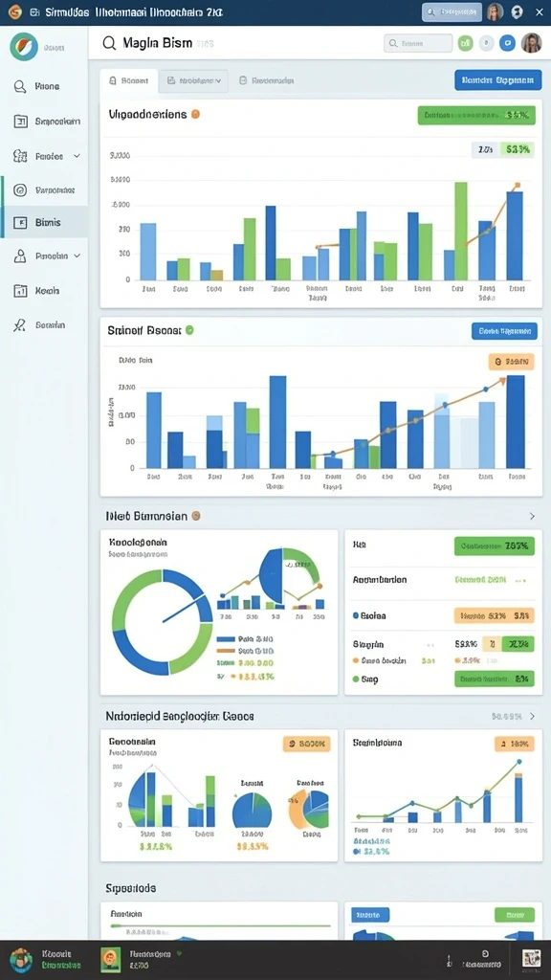Click the orange dot beside Uipaodnenians heading

[x=195, y=115]
